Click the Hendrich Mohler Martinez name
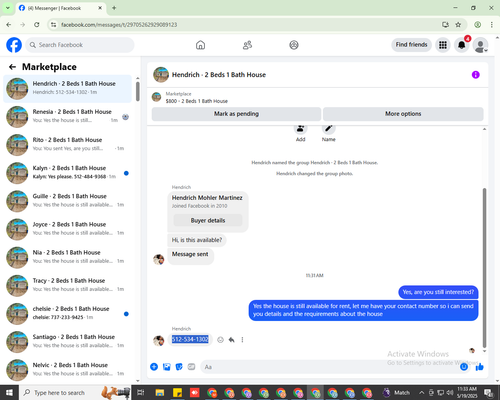The image size is (500, 400). point(207,198)
